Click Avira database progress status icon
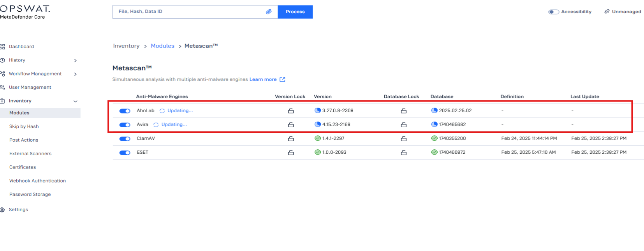Image resolution: width=644 pixels, height=251 pixels. [x=435, y=125]
